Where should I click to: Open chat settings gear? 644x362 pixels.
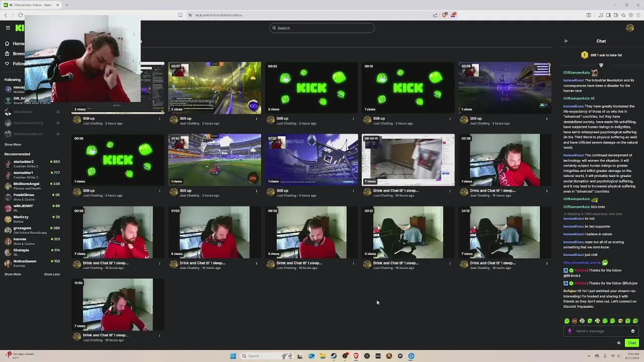coord(619,343)
